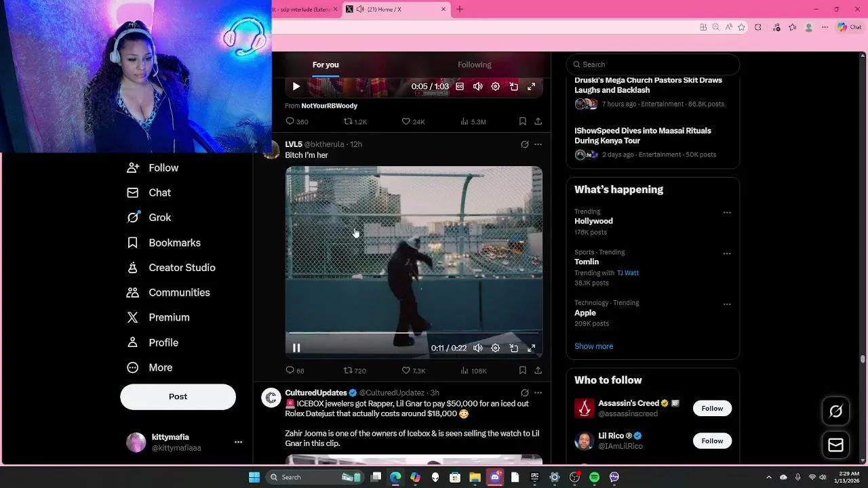868x488 pixels.
Task: Seek on LVL5 video progress bar
Action: point(414,333)
